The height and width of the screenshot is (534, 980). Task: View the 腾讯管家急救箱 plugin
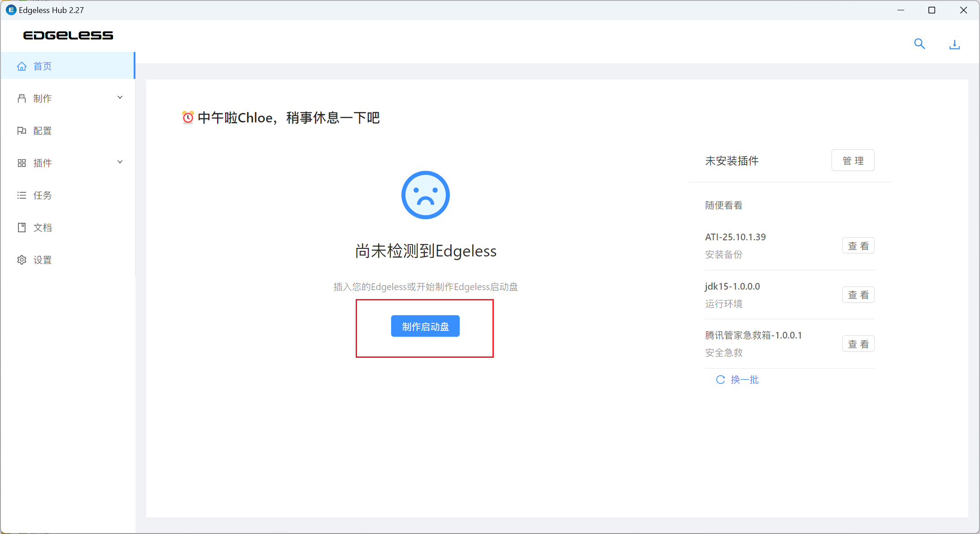click(x=858, y=344)
